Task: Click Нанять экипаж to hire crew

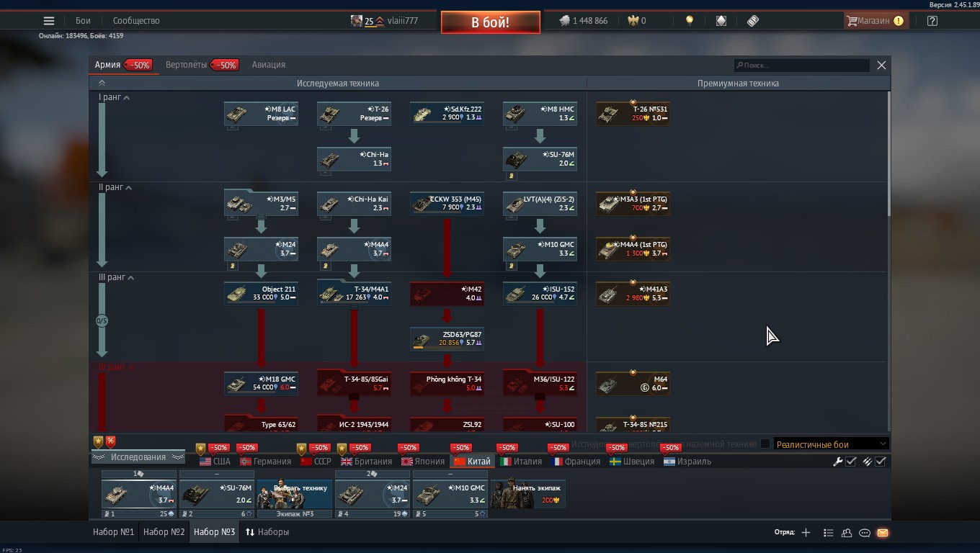Action: pos(527,494)
